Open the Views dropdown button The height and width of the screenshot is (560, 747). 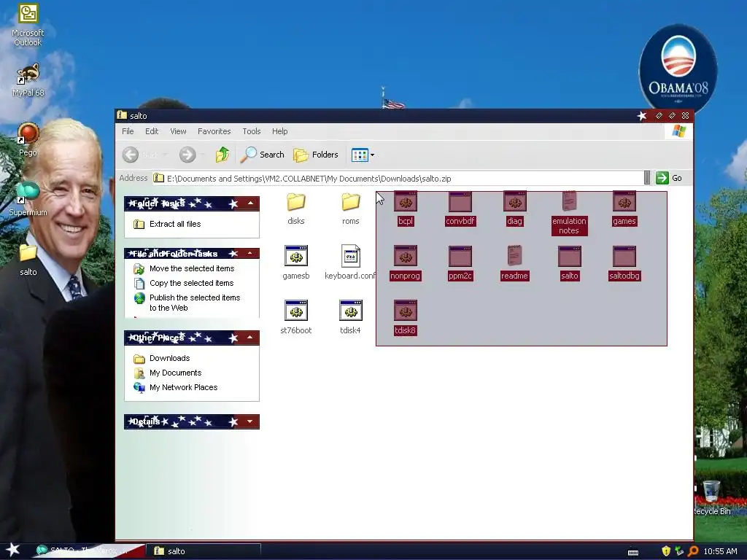pos(363,155)
